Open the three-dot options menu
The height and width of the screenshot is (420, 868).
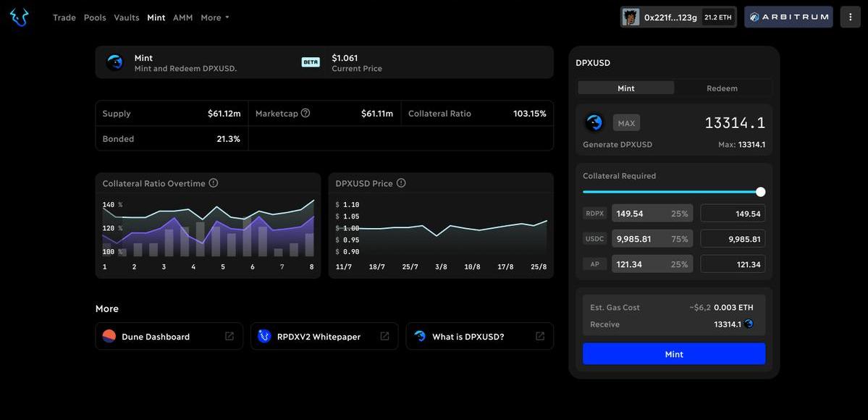[850, 17]
